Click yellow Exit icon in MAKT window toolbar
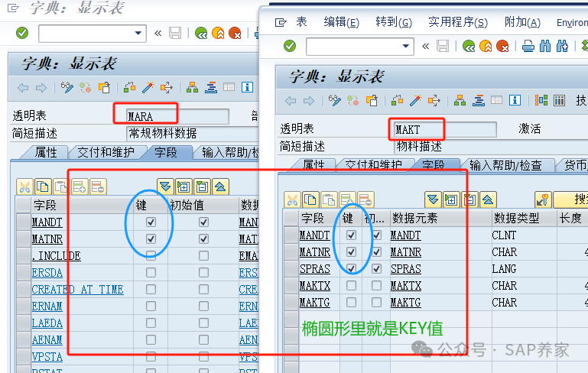This screenshot has width=588, height=373. pyautogui.click(x=486, y=47)
